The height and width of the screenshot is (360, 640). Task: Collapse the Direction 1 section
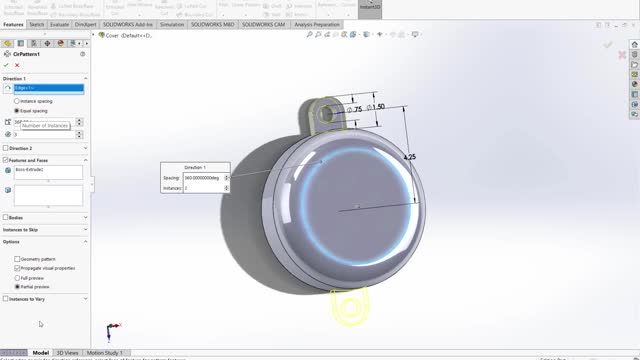click(x=85, y=78)
